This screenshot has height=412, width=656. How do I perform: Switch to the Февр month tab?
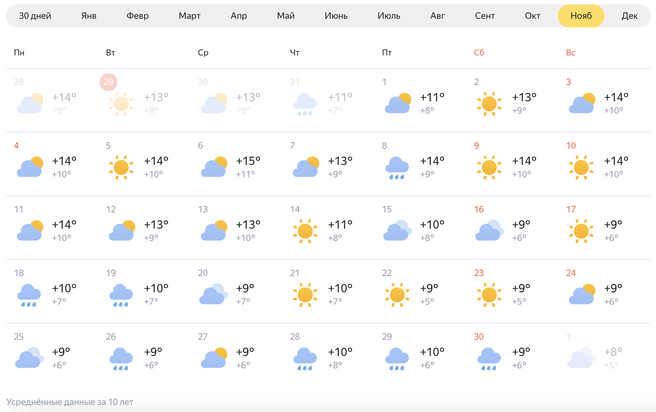(x=138, y=16)
